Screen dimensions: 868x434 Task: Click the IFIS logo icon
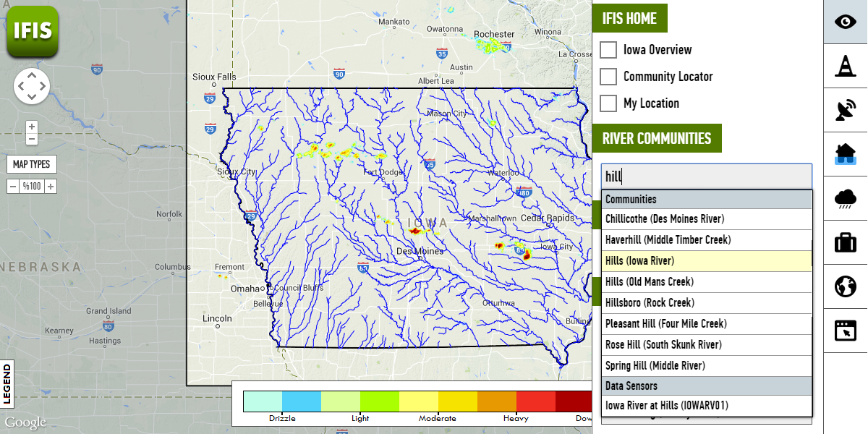pyautogui.click(x=32, y=31)
